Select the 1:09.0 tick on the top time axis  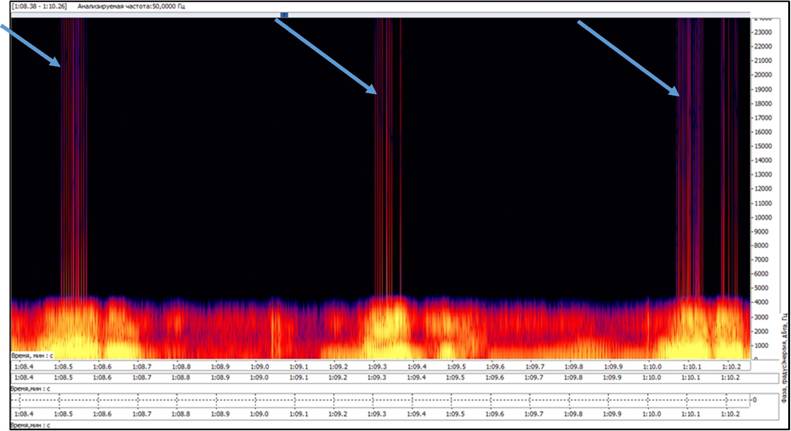coord(259,367)
